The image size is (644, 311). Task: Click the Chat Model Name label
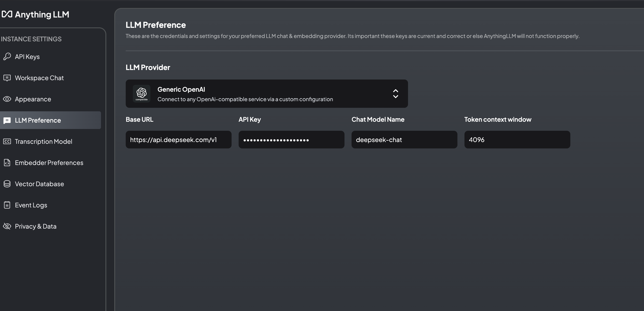click(x=378, y=119)
